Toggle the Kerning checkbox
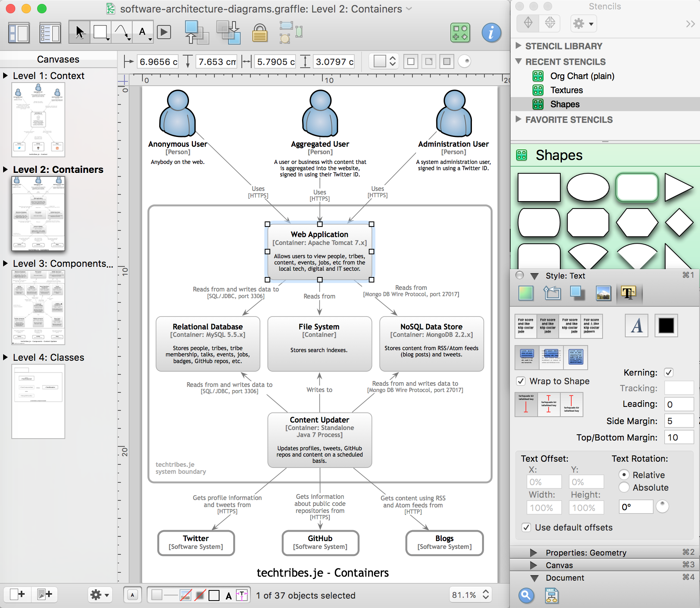Screen dimensions: 700x608 coord(669,372)
